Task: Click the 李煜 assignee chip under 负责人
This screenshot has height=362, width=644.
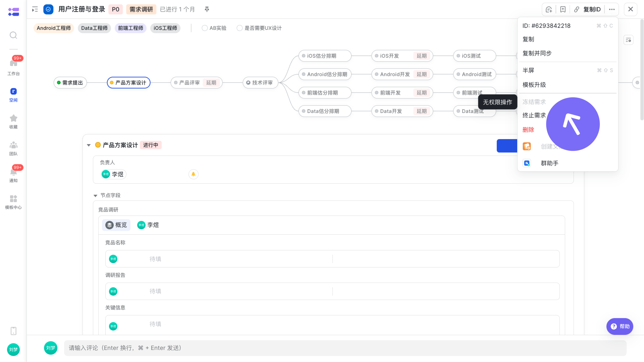Action: coord(113,174)
